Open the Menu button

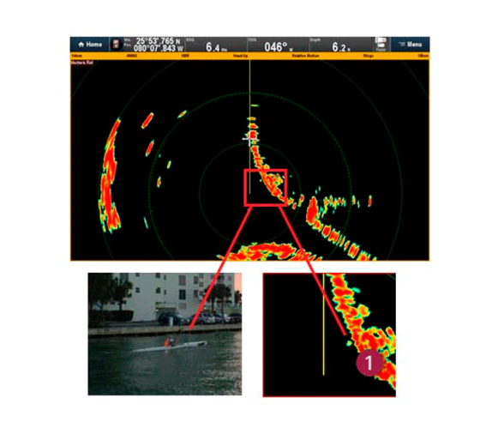tap(410, 45)
